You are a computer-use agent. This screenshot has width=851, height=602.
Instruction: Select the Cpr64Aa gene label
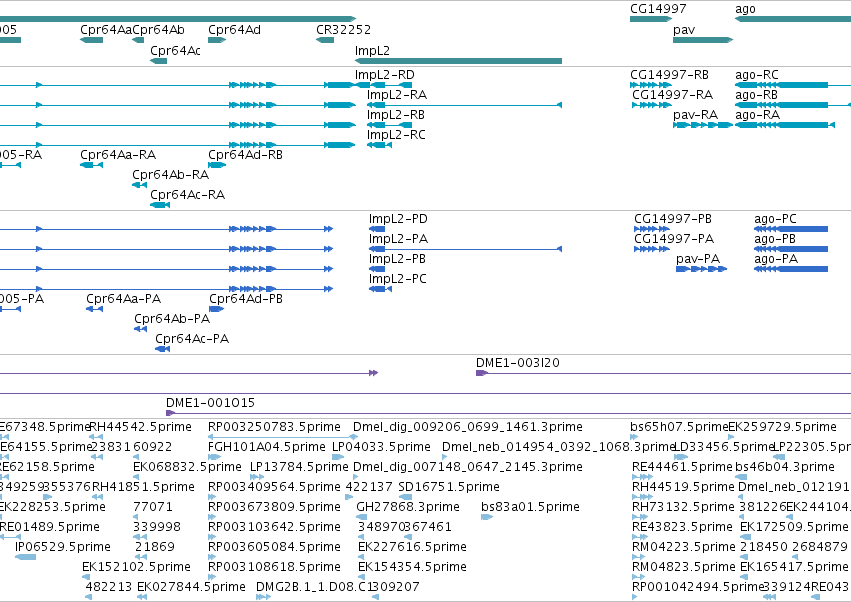pos(106,29)
